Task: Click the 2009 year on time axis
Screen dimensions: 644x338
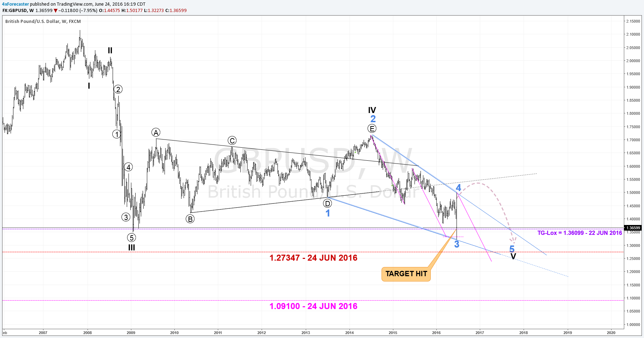Action: coord(131,333)
